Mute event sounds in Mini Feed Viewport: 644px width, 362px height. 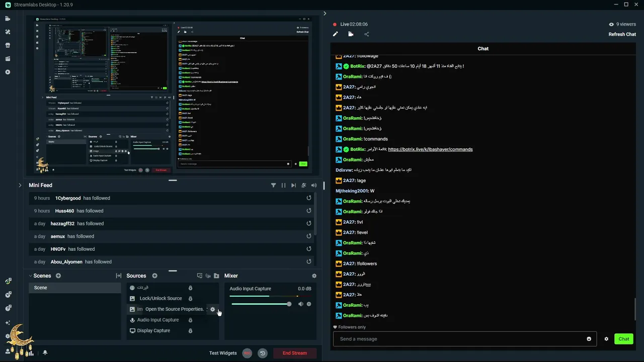click(303, 185)
